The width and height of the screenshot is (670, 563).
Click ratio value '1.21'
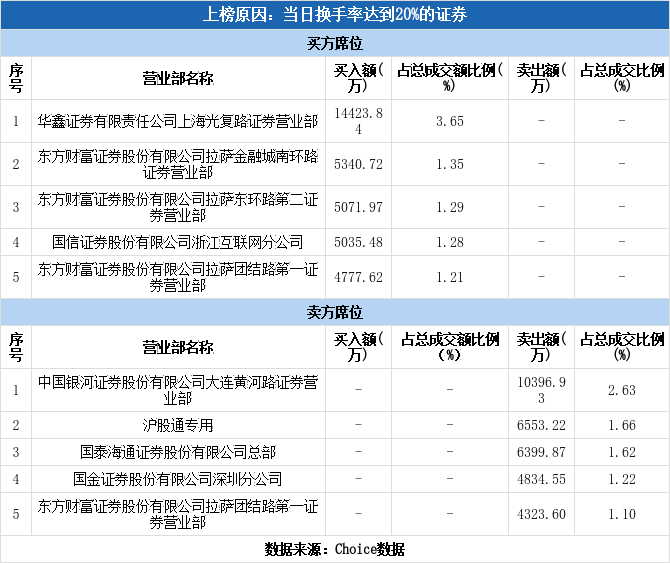pos(450,277)
